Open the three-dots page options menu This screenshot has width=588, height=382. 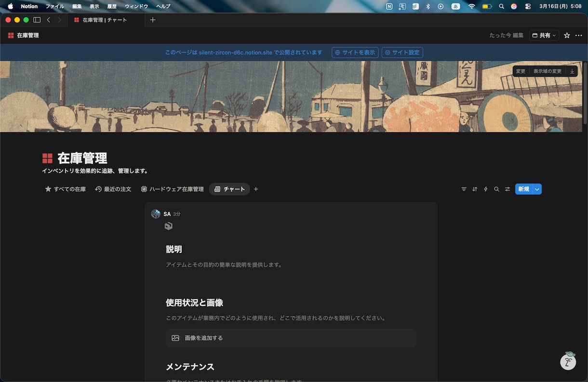pos(579,35)
